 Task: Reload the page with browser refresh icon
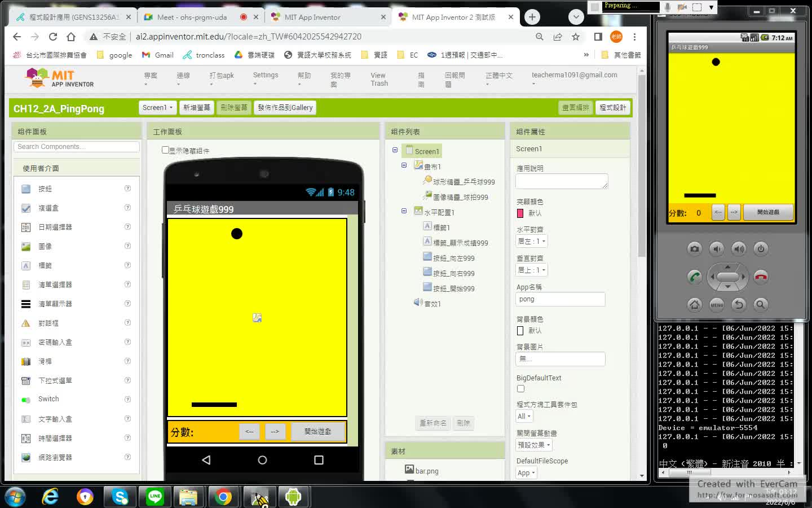[53, 37]
